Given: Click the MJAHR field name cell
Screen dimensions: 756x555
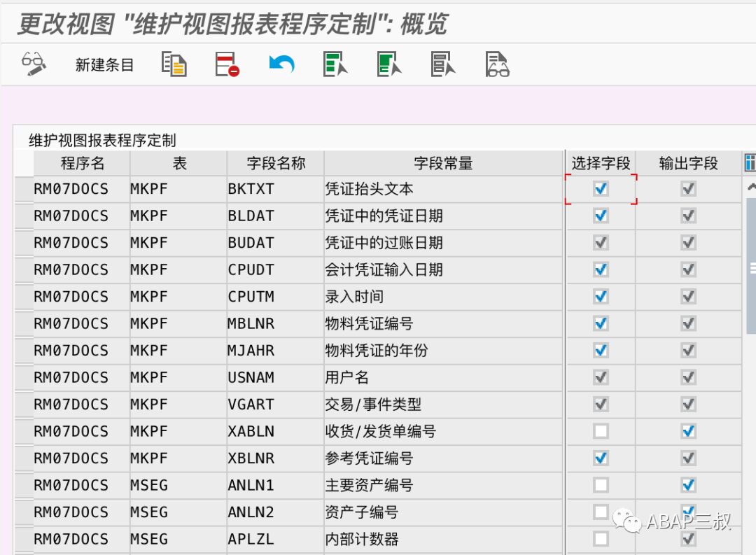Looking at the screenshot, I should coord(276,351).
